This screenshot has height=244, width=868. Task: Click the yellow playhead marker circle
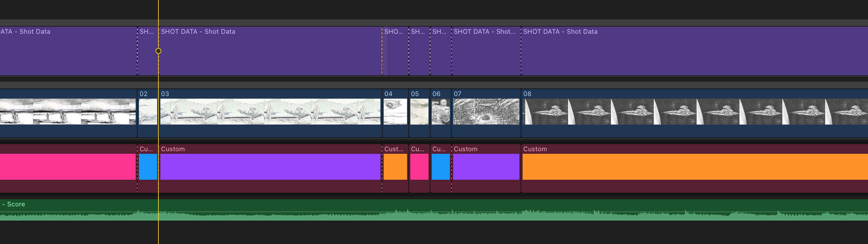[158, 51]
